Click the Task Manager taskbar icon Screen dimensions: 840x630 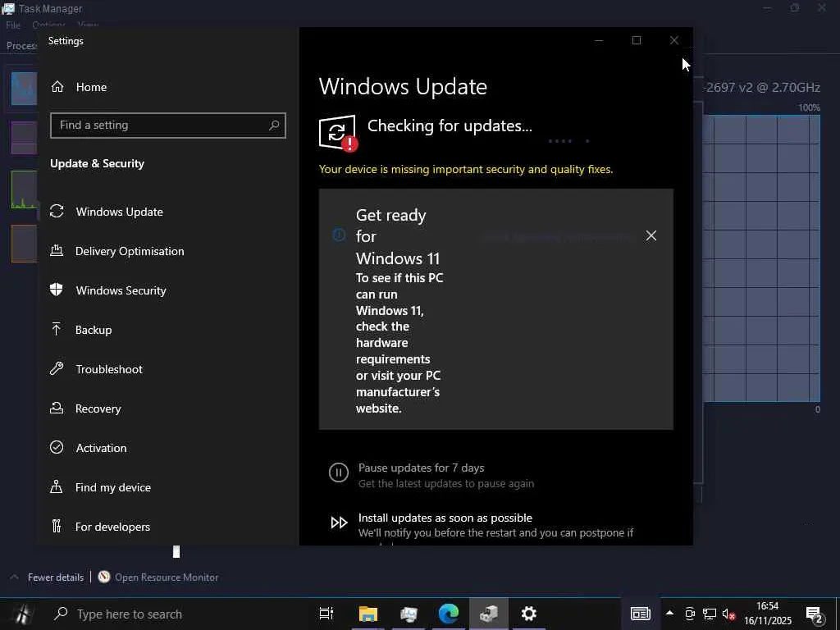pyautogui.click(x=409, y=614)
